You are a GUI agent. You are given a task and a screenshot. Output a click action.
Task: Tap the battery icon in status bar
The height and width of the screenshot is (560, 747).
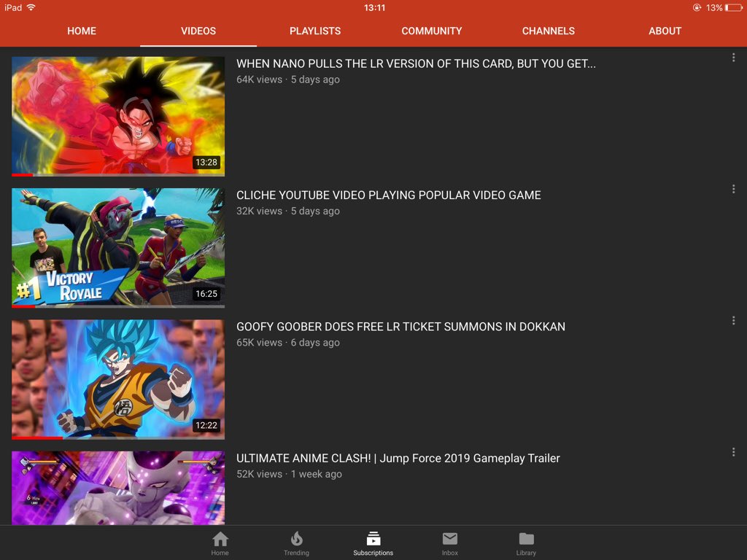coord(733,7)
